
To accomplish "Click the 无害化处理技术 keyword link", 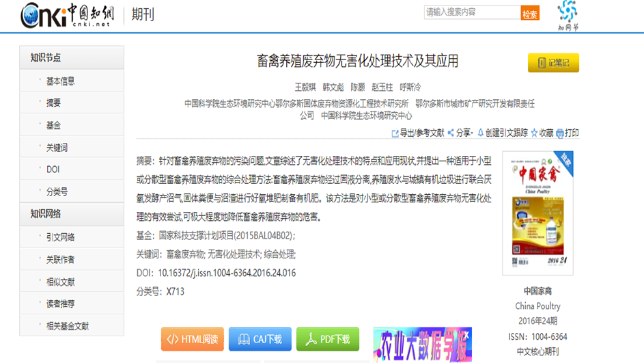I will tap(234, 254).
